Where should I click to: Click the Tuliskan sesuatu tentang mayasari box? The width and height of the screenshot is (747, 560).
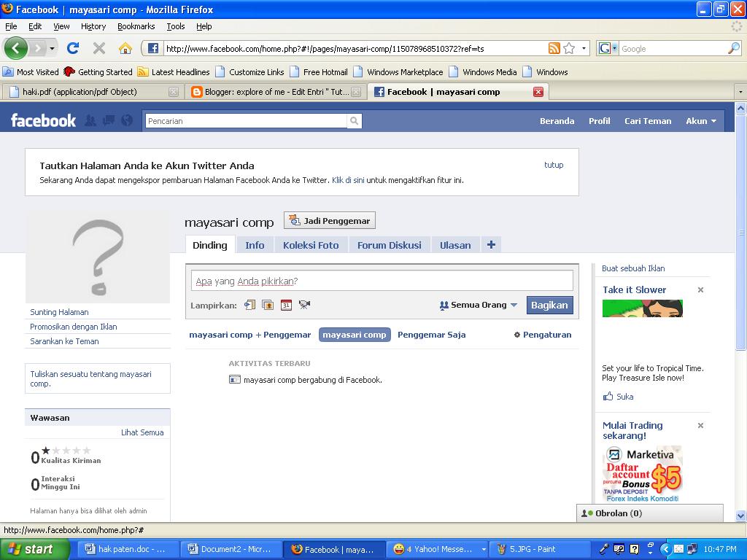98,378
